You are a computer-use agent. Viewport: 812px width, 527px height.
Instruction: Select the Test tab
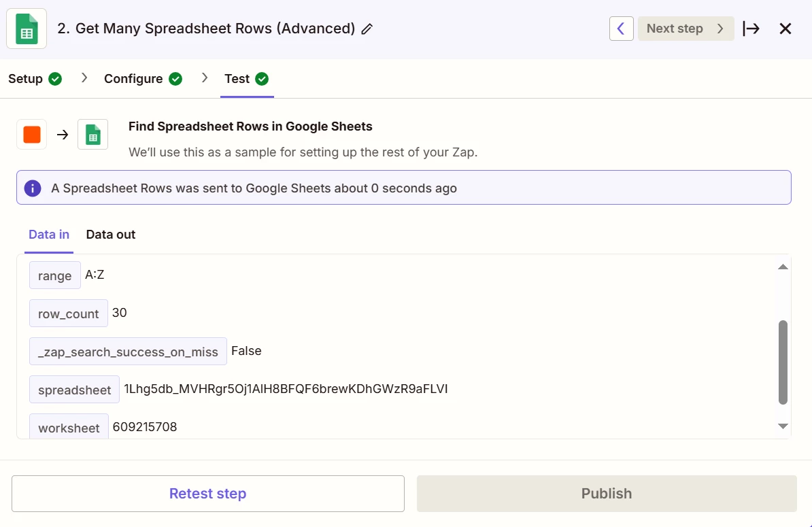click(x=237, y=79)
